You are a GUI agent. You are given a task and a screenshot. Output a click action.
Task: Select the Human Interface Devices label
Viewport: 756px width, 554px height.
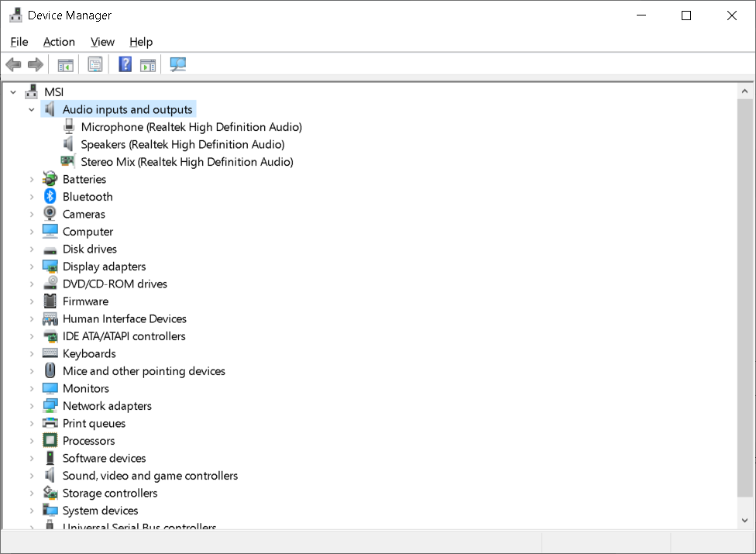125,318
